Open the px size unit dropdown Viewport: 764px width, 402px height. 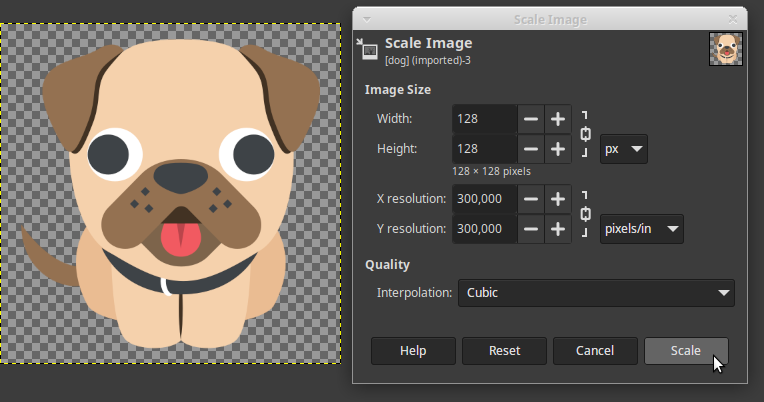[624, 150]
